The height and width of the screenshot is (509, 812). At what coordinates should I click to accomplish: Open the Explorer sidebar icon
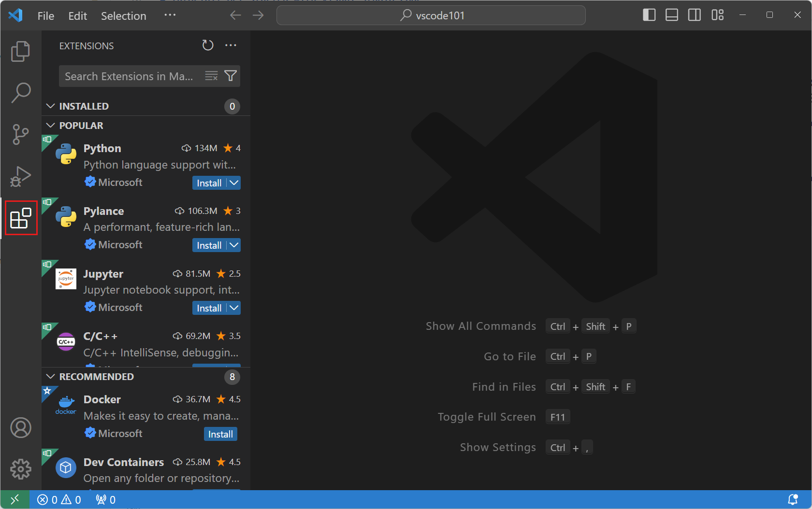[20, 51]
